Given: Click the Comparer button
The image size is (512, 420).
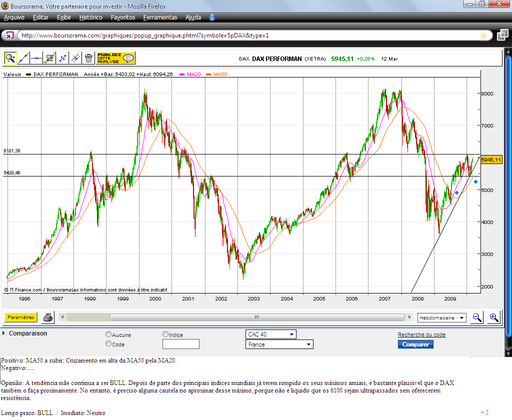Looking at the screenshot, I should click(415, 344).
